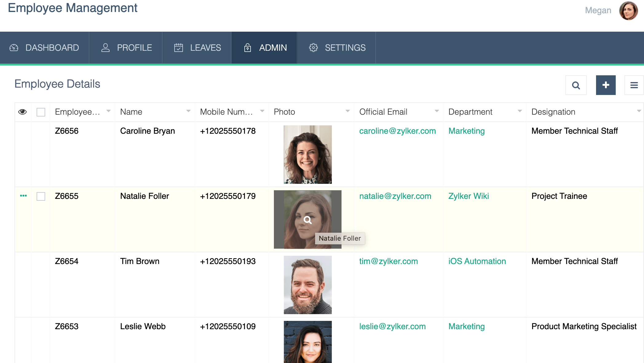This screenshot has width=644, height=363.
Task: Click the magnifier on Natalie's photo
Action: pos(307,220)
